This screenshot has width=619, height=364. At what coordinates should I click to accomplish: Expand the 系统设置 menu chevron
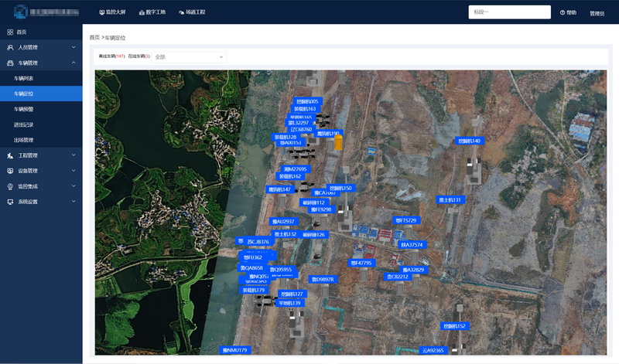[x=74, y=202]
